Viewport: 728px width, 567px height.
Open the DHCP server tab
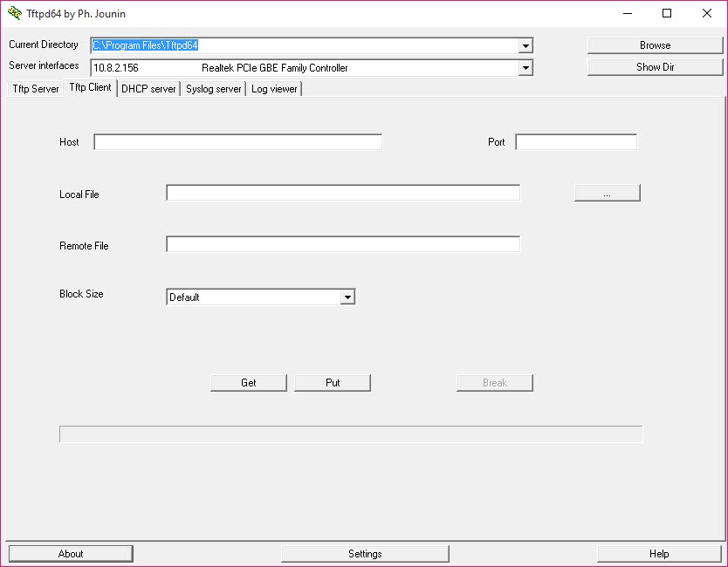pyautogui.click(x=148, y=89)
